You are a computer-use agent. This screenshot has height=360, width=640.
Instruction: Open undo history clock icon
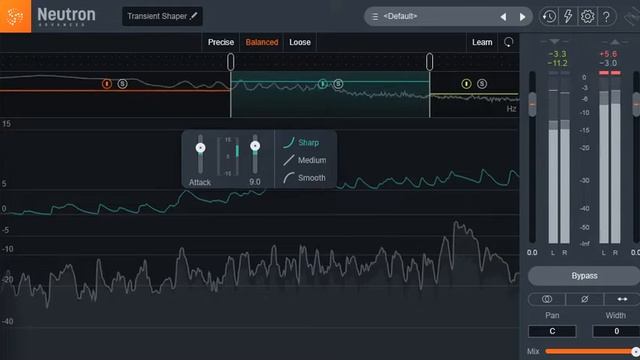549,16
